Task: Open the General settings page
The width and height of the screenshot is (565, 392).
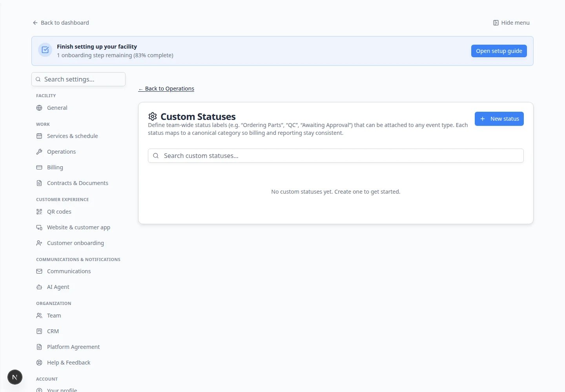Action: pyautogui.click(x=78, y=108)
